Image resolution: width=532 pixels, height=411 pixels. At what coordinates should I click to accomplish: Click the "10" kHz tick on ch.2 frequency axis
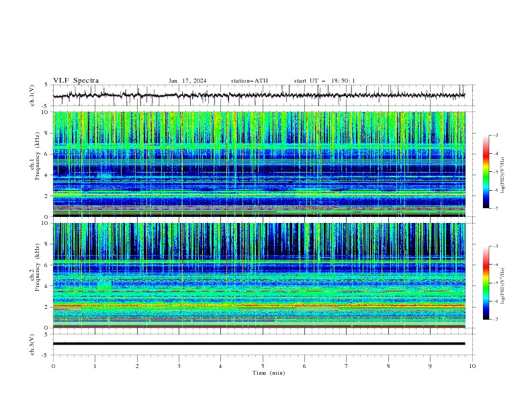[46, 223]
